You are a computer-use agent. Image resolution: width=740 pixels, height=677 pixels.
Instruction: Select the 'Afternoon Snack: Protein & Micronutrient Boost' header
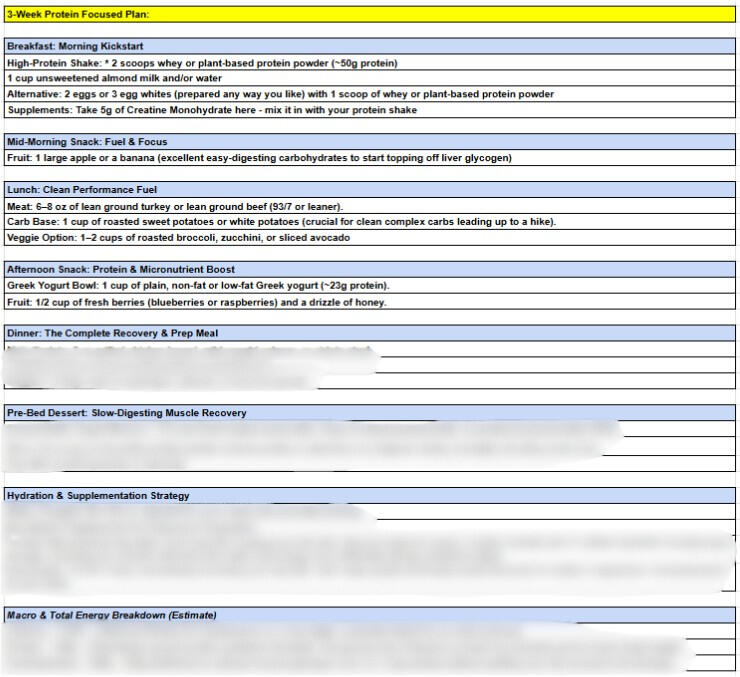[370, 269]
